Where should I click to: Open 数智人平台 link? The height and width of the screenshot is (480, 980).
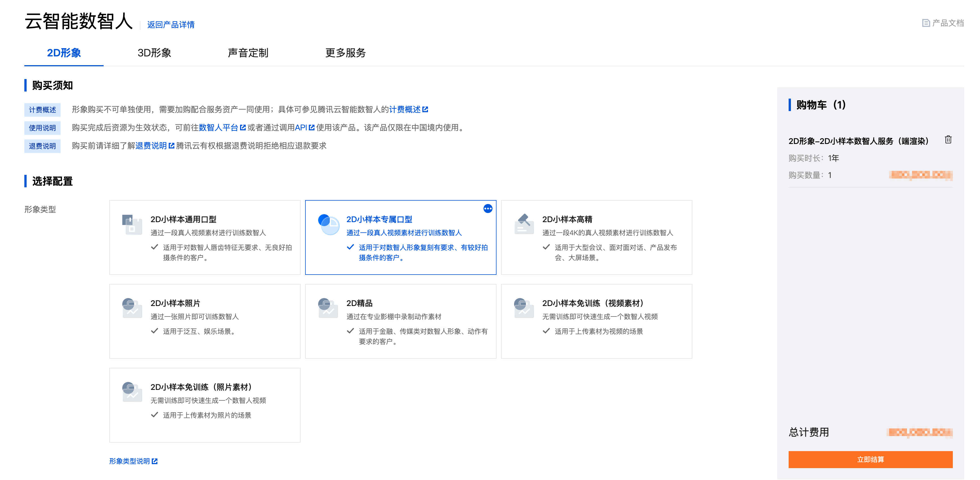tap(218, 128)
